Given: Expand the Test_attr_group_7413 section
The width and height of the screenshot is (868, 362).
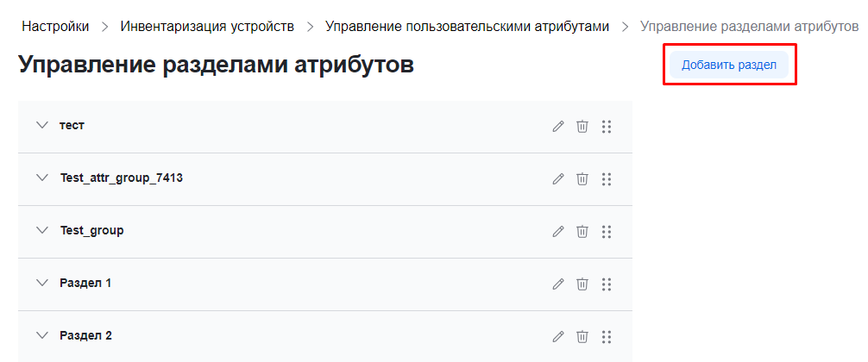Looking at the screenshot, I should click(42, 178).
